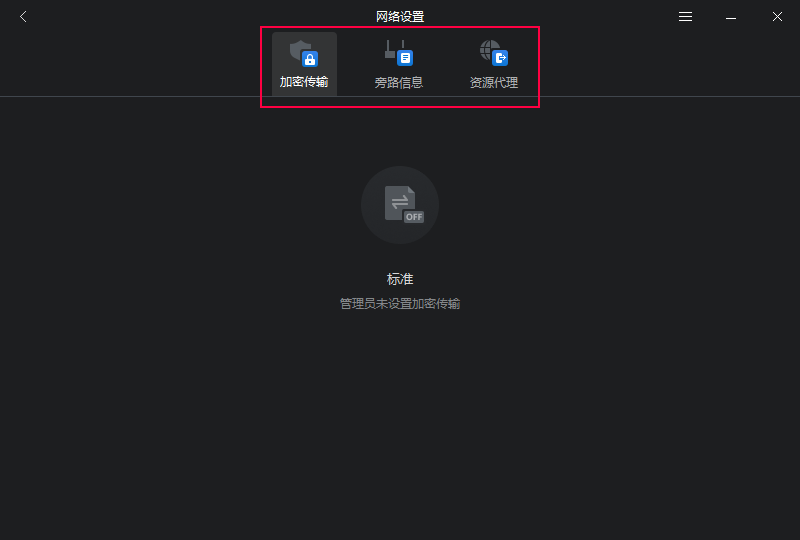This screenshot has height=540, width=800.
Task: Click the 管理员未设置加密传输 message text
Action: (x=400, y=304)
